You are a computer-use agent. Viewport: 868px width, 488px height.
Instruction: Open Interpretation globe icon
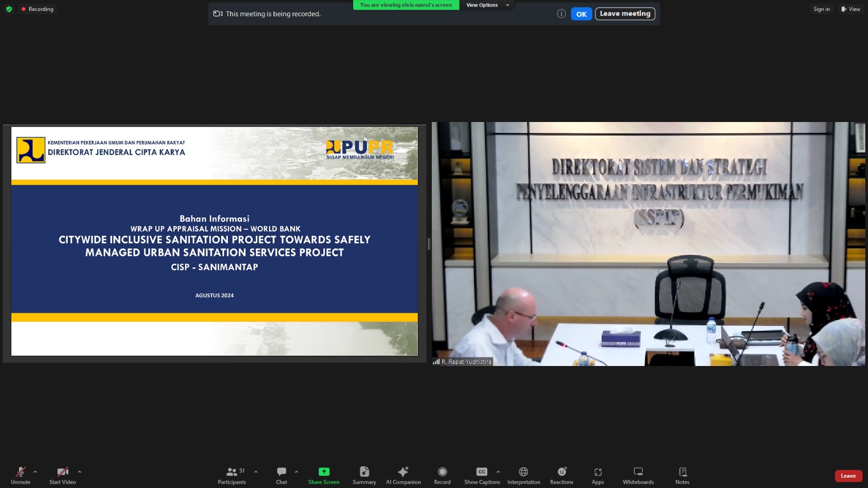point(524,472)
